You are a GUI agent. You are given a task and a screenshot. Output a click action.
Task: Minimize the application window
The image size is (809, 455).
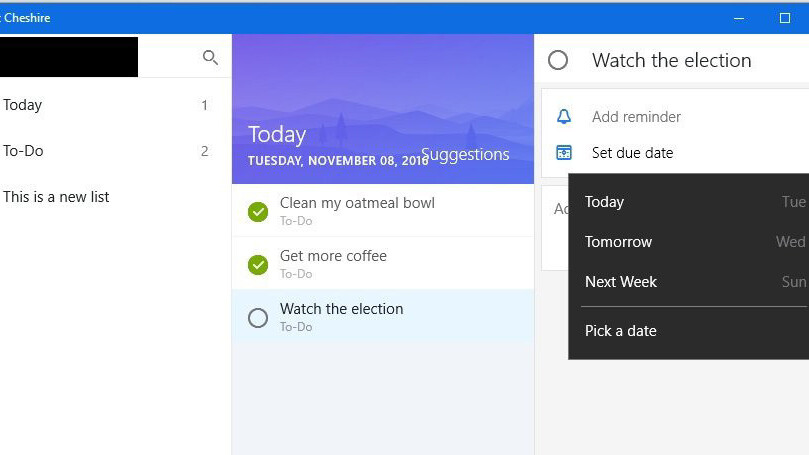(739, 18)
